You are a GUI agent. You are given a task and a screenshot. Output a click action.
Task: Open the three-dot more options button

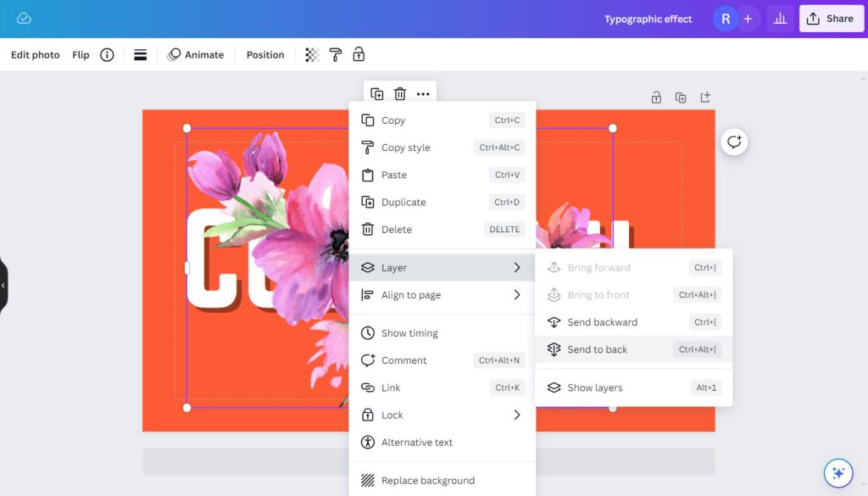(x=423, y=94)
